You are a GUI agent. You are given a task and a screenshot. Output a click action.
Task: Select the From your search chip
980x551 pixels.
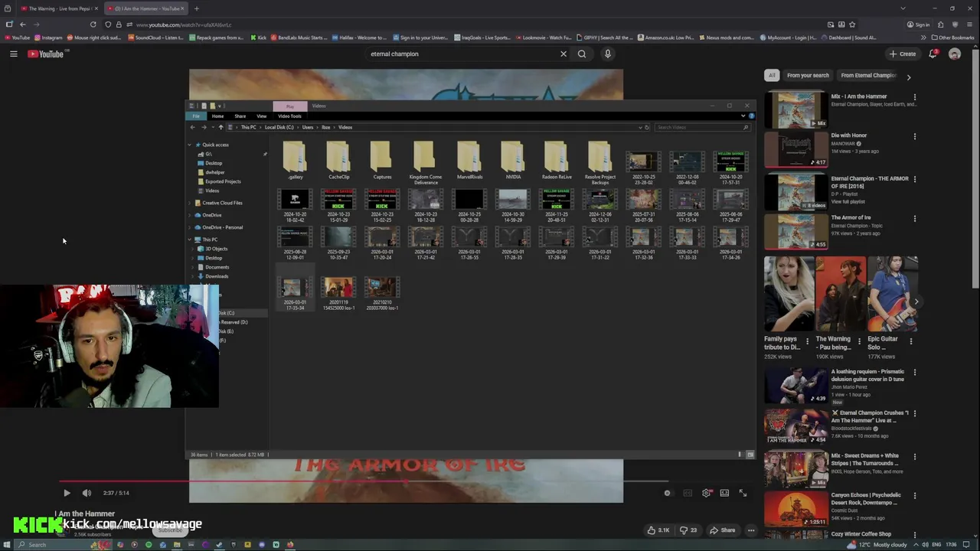click(x=808, y=75)
